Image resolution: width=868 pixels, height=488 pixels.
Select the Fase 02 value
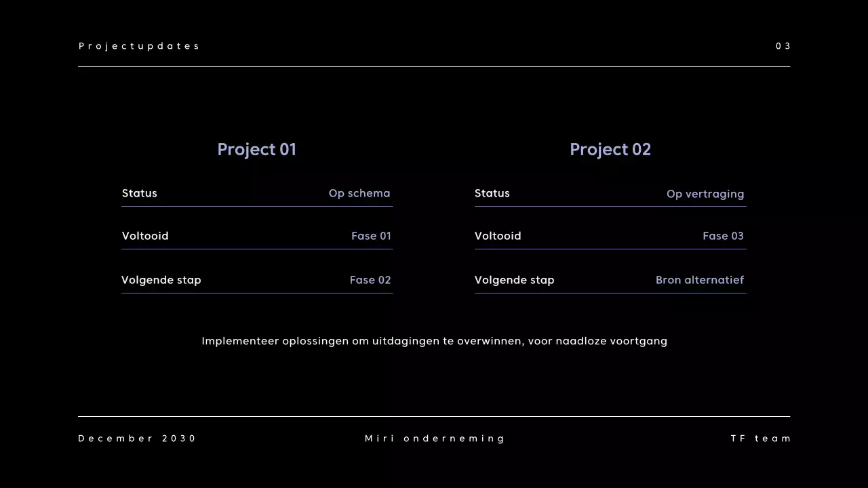click(370, 280)
